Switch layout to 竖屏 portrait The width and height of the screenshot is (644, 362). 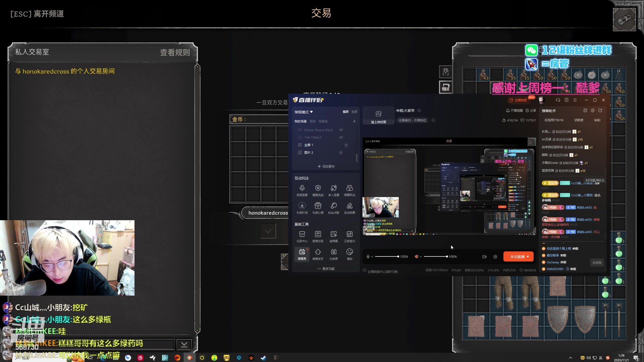click(x=354, y=112)
